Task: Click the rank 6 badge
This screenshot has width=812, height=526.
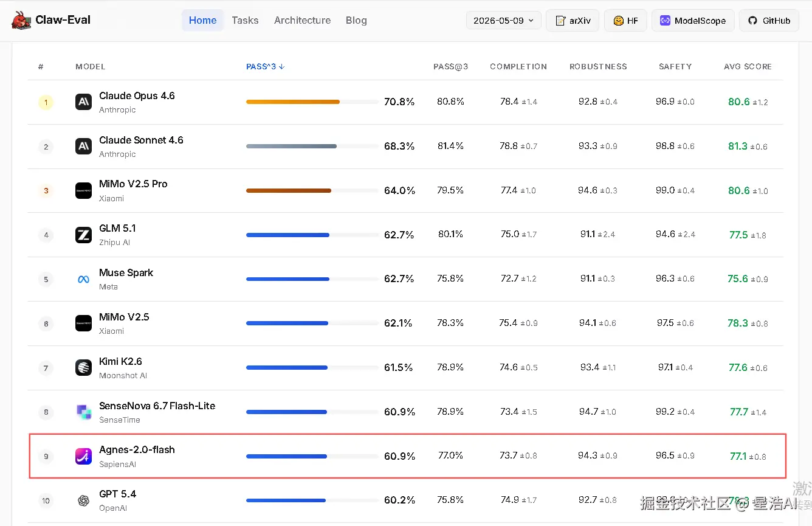Action: tap(46, 324)
